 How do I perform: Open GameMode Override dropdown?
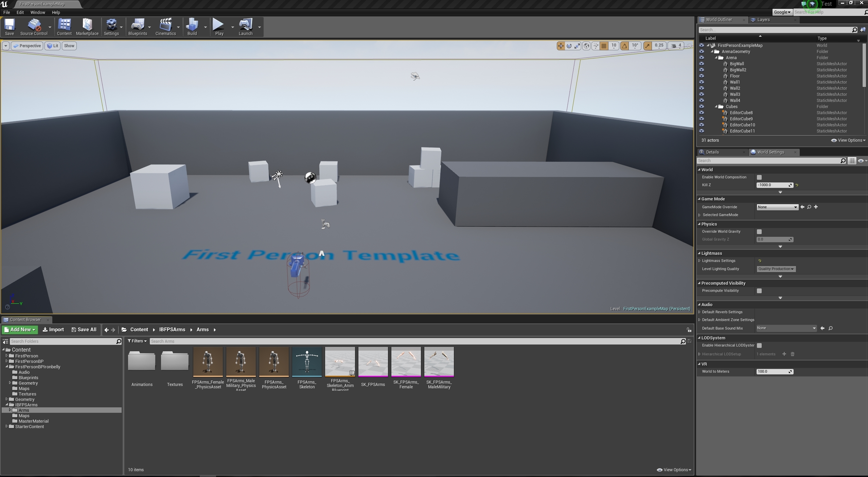(x=777, y=207)
